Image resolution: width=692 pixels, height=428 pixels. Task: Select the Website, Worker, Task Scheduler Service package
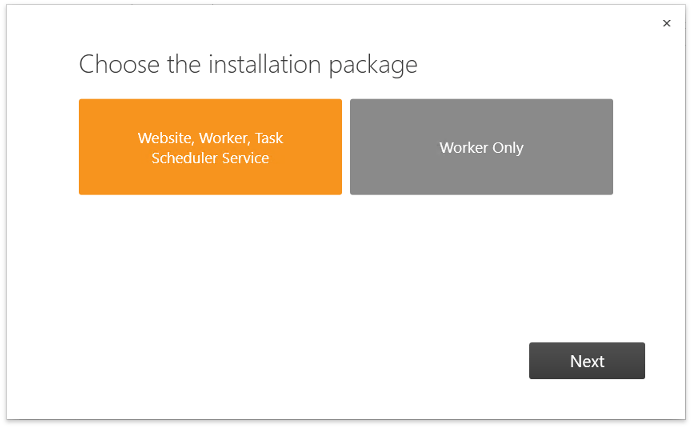pos(210,147)
